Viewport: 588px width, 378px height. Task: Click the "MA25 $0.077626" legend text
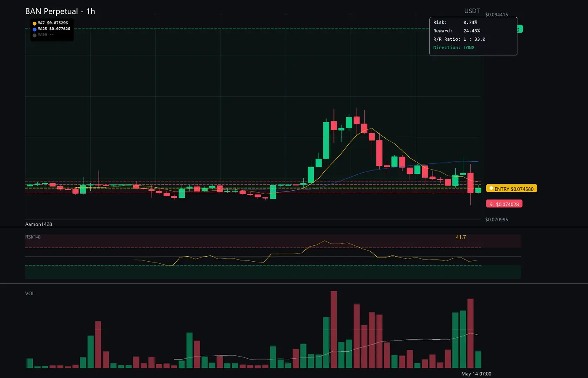(54, 29)
